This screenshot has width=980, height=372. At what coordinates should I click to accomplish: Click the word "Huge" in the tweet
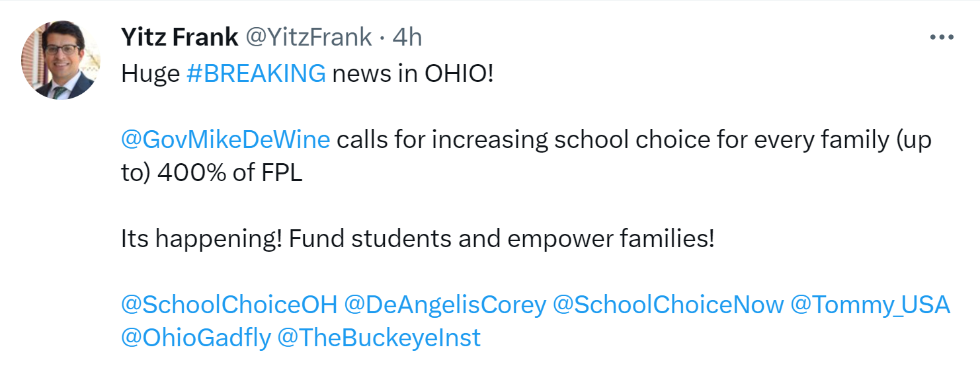[x=150, y=73]
